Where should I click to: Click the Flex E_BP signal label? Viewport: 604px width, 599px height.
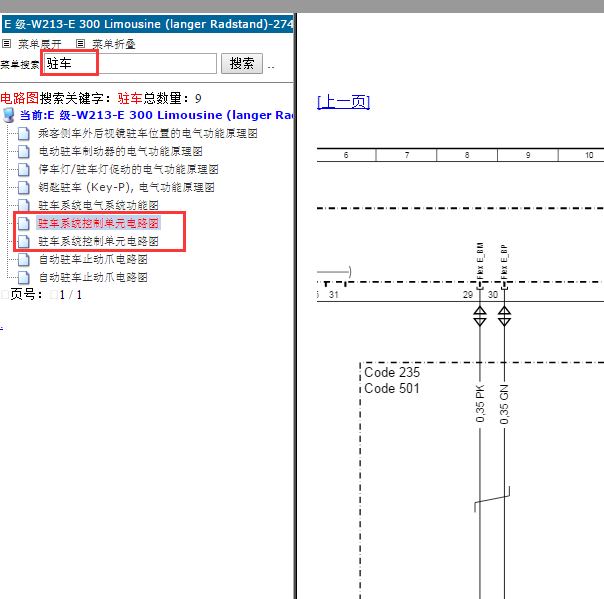pos(504,262)
